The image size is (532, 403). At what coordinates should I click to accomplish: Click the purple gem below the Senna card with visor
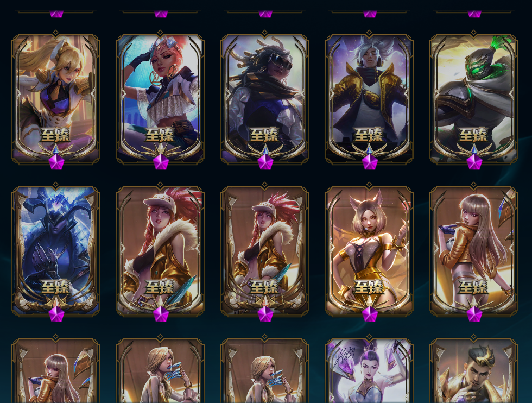pos(265,162)
